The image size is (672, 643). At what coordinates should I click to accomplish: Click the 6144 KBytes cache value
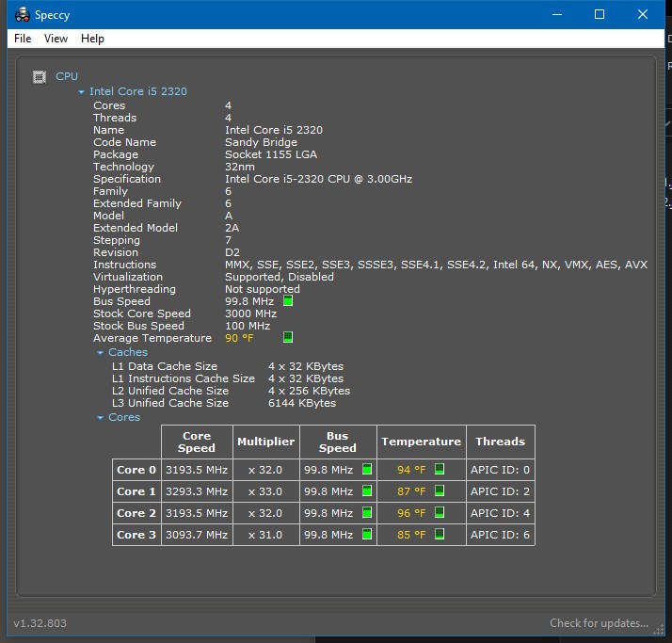[302, 403]
